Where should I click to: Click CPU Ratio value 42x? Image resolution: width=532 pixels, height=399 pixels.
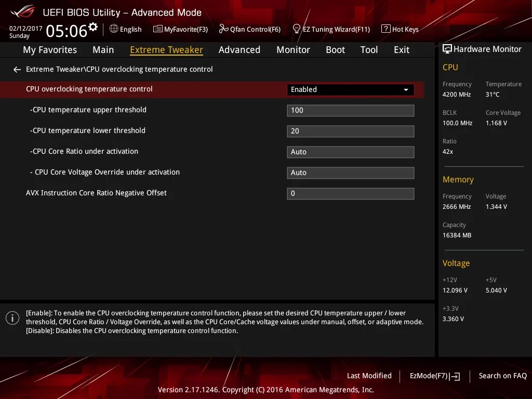447,152
